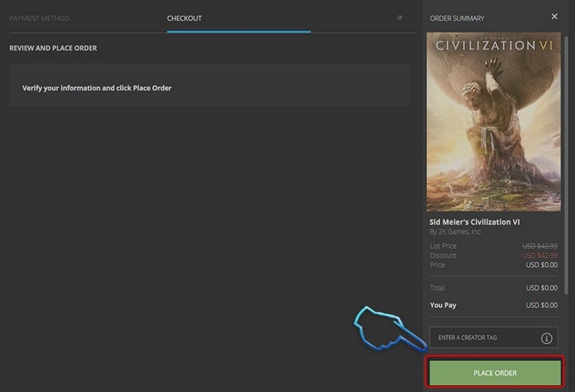The height and width of the screenshot is (392, 575).
Task: Close the order summary with the X
Action: pyautogui.click(x=555, y=17)
